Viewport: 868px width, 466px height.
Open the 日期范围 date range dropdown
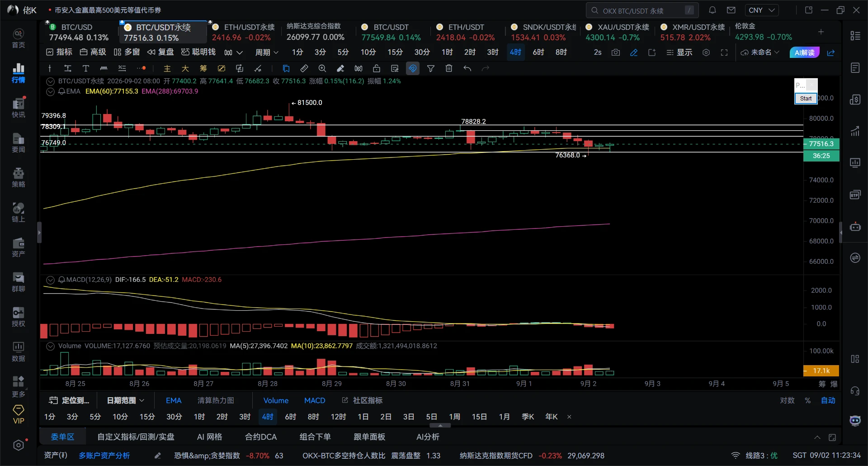pyautogui.click(x=125, y=400)
